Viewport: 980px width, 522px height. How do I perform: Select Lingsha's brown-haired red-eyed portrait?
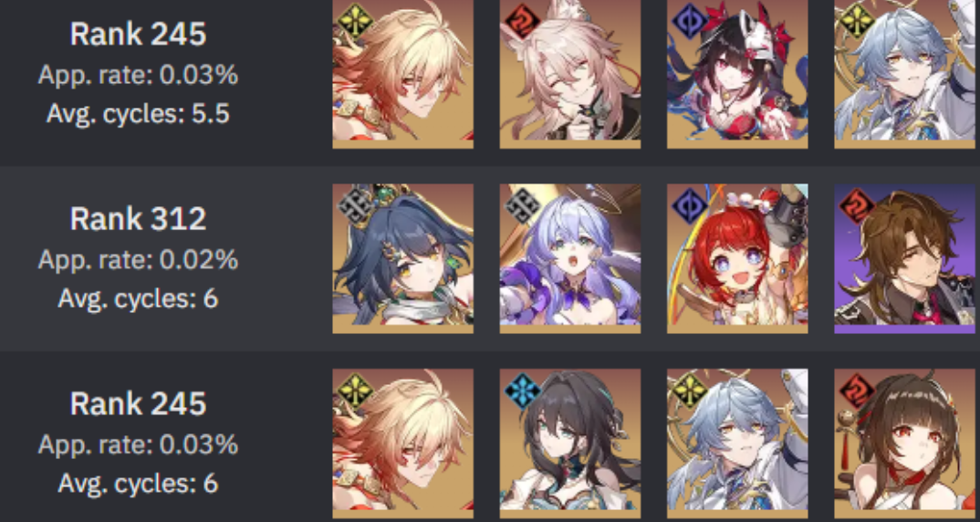coord(907,444)
